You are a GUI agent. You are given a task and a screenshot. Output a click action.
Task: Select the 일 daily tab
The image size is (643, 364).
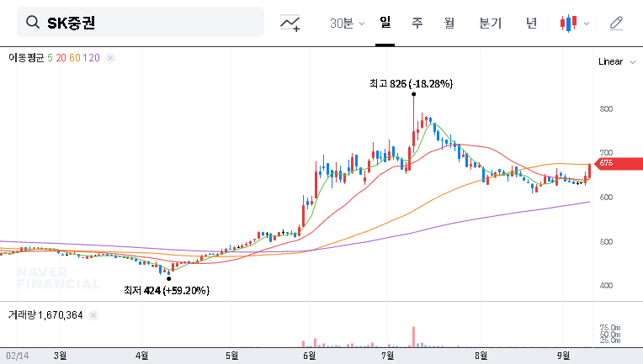(x=385, y=23)
